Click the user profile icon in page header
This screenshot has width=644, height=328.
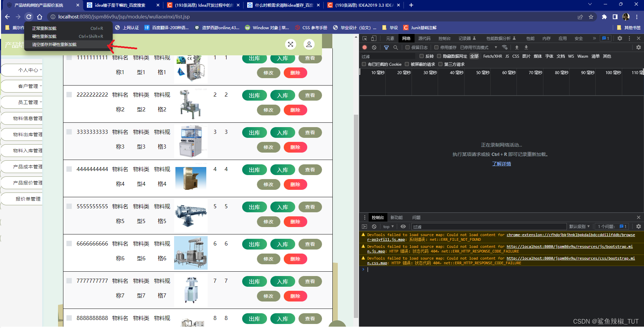coord(309,44)
